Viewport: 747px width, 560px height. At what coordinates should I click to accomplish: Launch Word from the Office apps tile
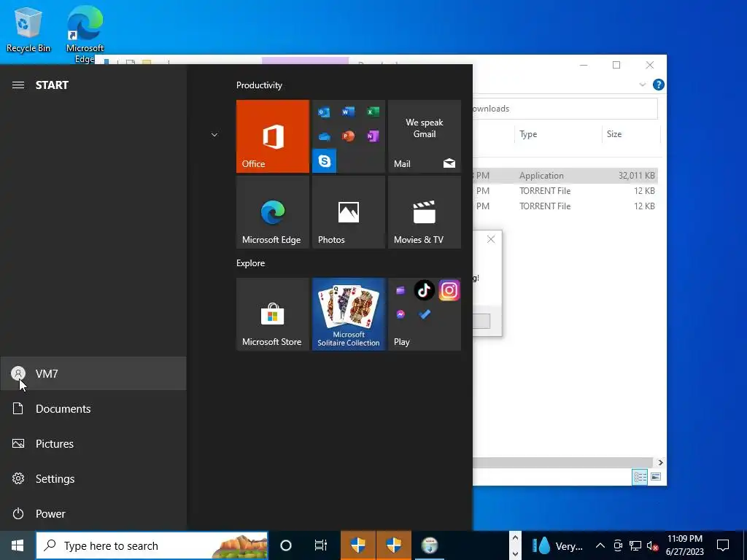click(x=348, y=112)
